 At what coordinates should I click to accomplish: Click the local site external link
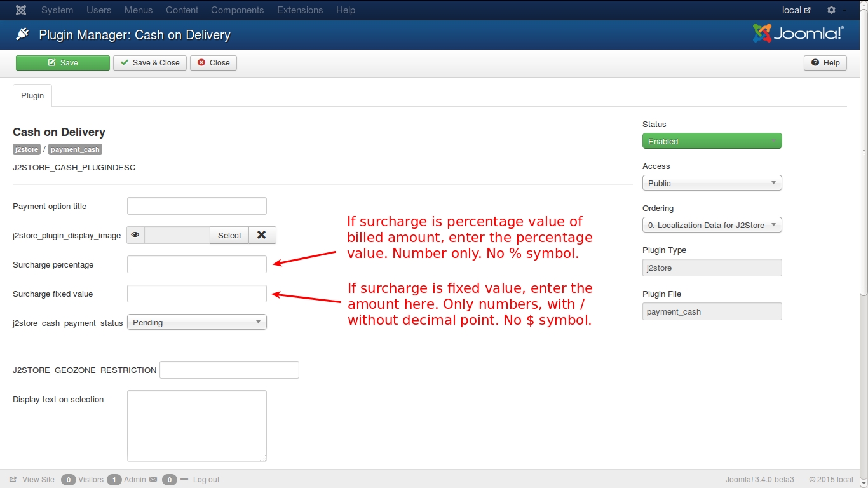pyautogui.click(x=796, y=10)
